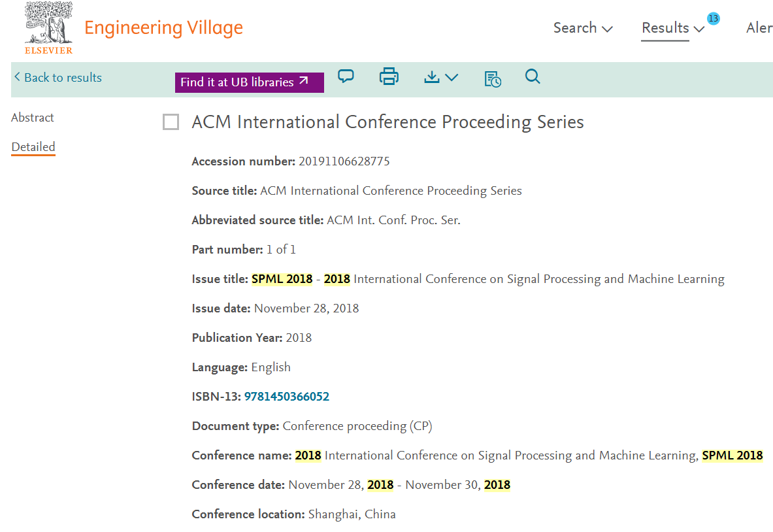This screenshot has width=773, height=532.
Task: Click the ACM International Conference Proceeding Series heading
Action: coord(387,122)
